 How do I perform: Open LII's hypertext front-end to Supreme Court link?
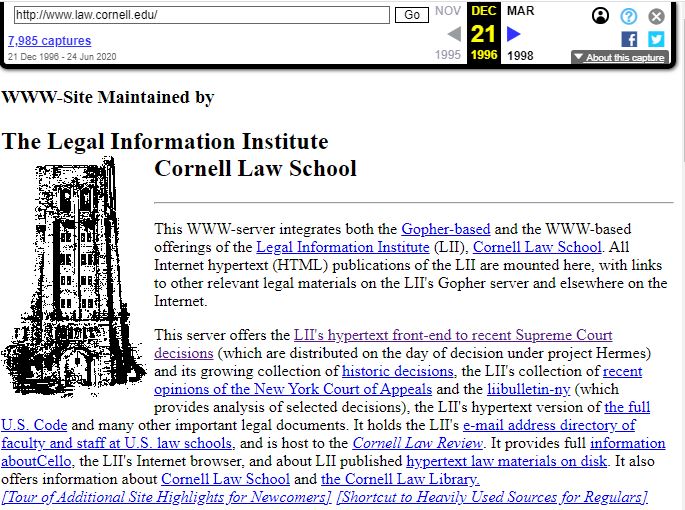pos(453,335)
